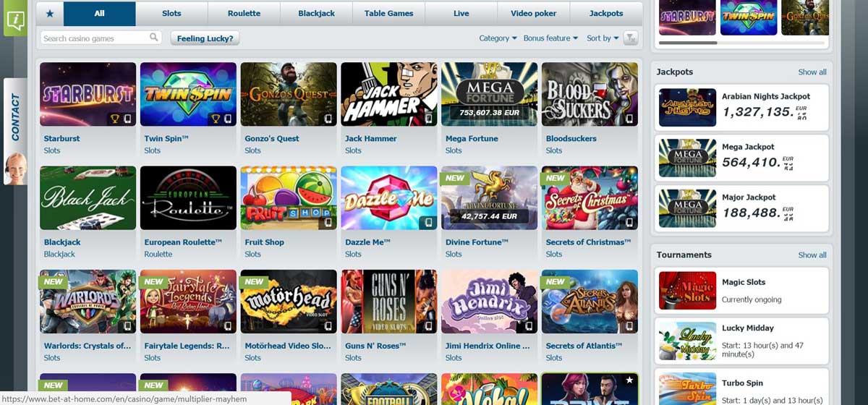The height and width of the screenshot is (405, 868).
Task: Open the Bonus feature dropdown
Action: point(550,38)
